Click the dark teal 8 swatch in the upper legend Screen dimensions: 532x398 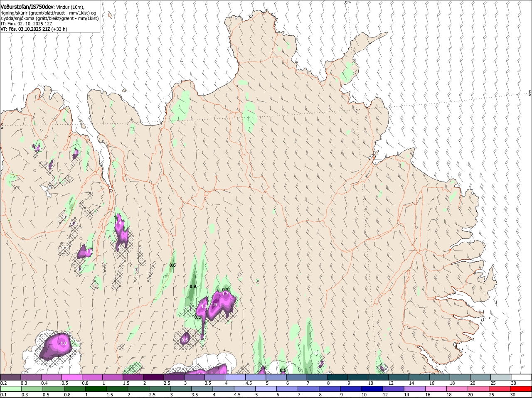337,377
